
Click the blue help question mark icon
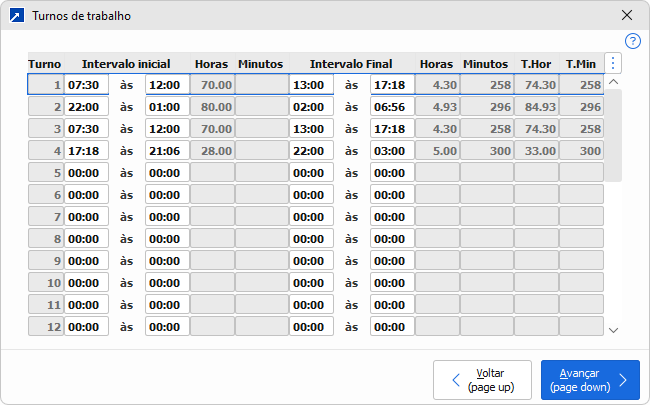pyautogui.click(x=632, y=41)
